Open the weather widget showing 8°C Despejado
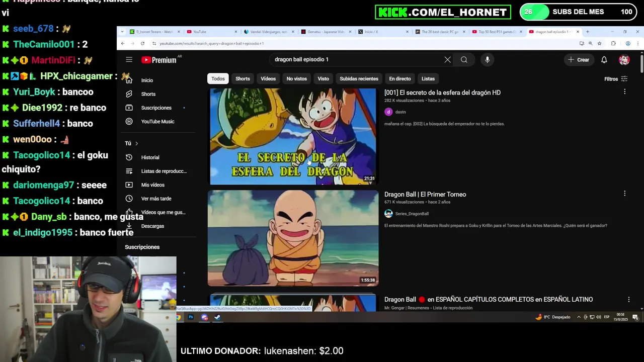 coord(553,317)
